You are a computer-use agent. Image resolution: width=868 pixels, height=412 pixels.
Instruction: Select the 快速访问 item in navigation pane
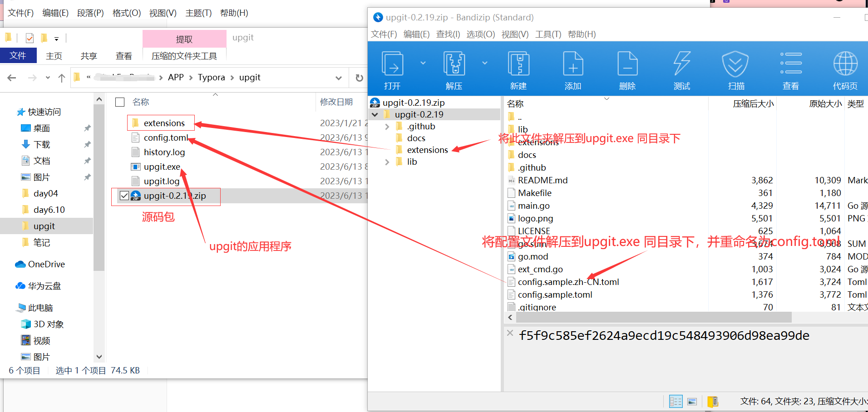point(39,112)
